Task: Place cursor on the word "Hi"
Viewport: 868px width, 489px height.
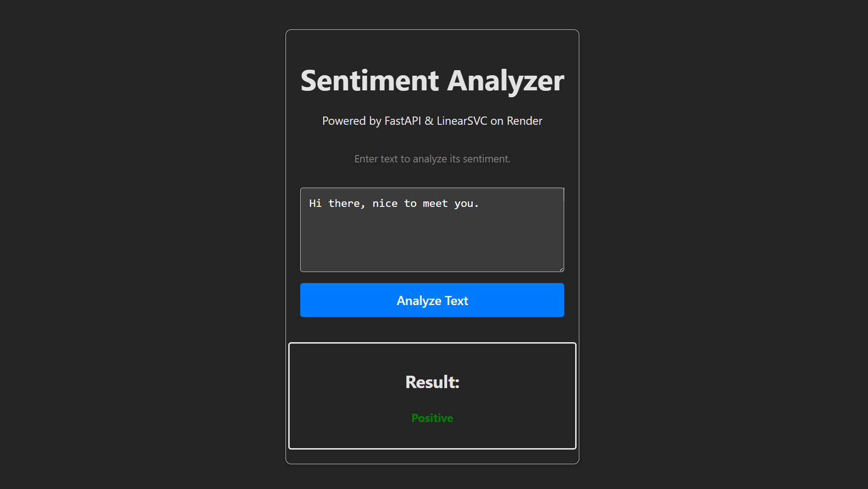Action: click(x=315, y=203)
